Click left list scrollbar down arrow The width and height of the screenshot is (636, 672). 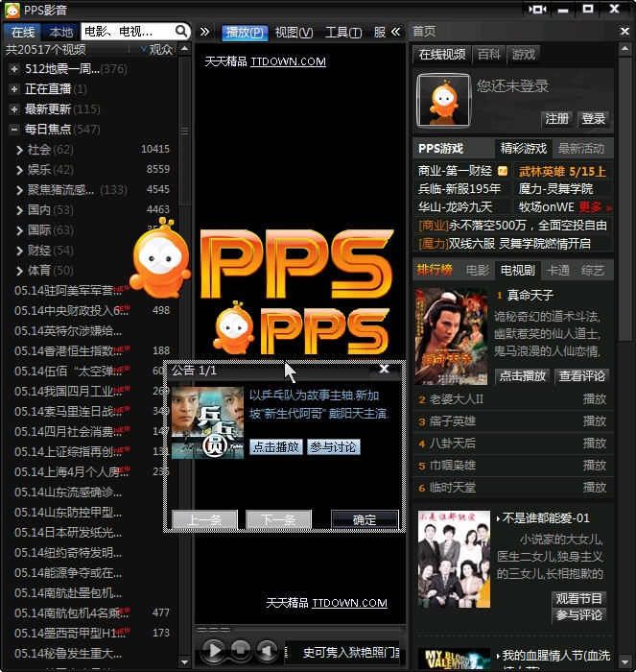[x=184, y=661]
